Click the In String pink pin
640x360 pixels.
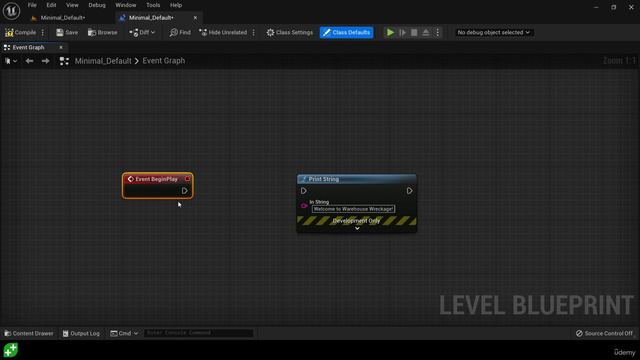point(304,206)
